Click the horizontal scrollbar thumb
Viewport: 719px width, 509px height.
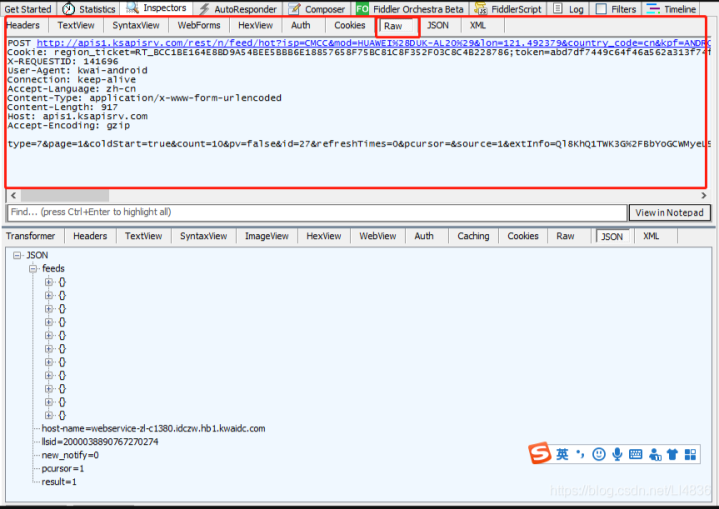coord(65,196)
